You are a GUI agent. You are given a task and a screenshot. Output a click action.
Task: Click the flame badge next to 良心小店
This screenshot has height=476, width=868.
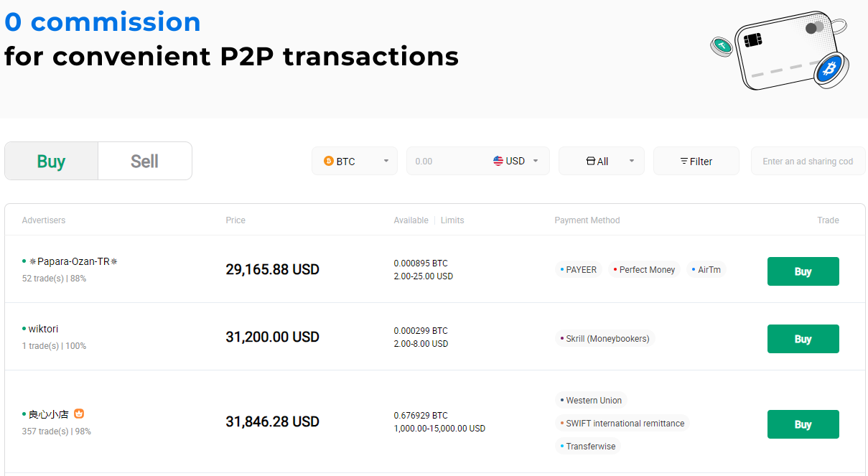pos(79,413)
